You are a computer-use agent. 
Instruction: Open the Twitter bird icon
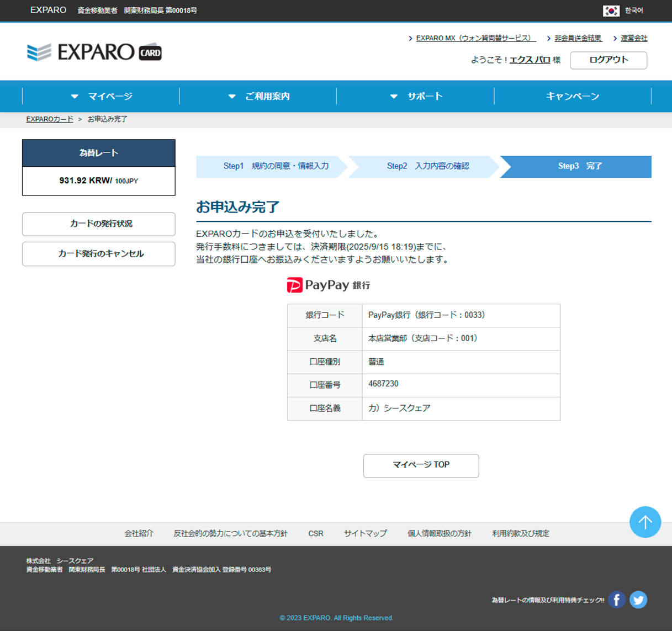coord(638,600)
